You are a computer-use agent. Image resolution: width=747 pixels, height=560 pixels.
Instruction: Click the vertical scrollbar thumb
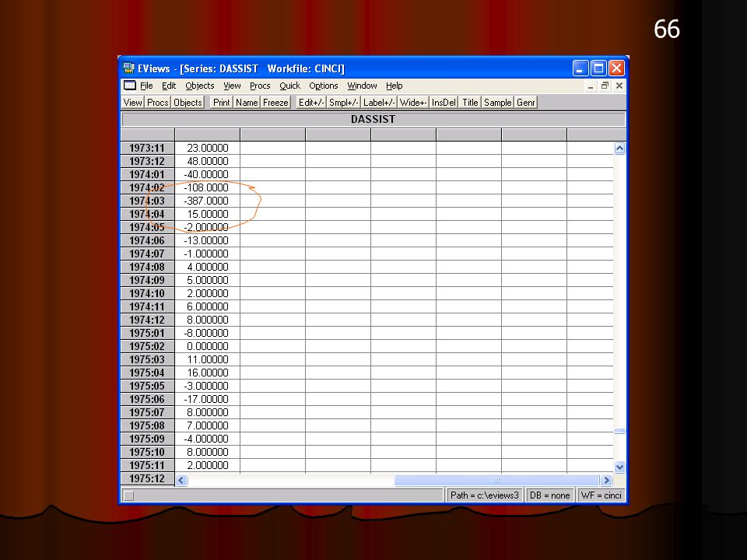[619, 431]
